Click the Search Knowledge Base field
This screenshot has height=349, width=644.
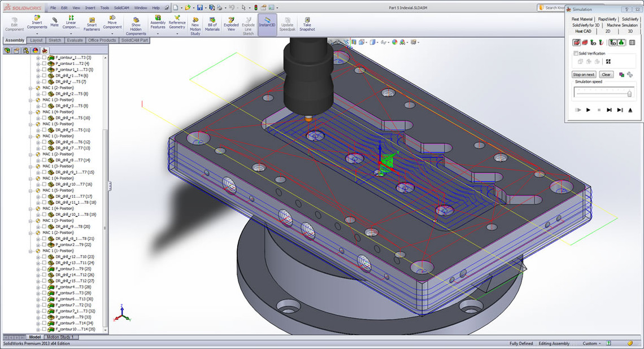pyautogui.click(x=552, y=7)
